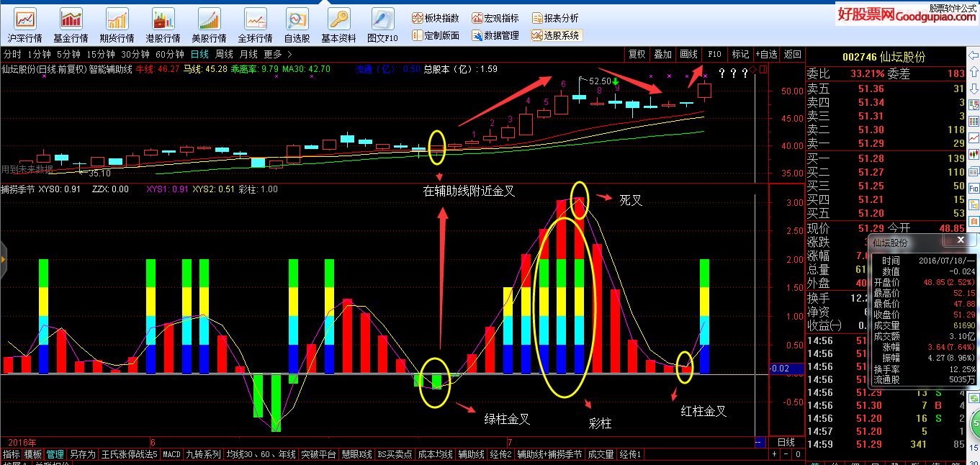
Task: Apply 经传2 indicator tab
Action: 500,454
